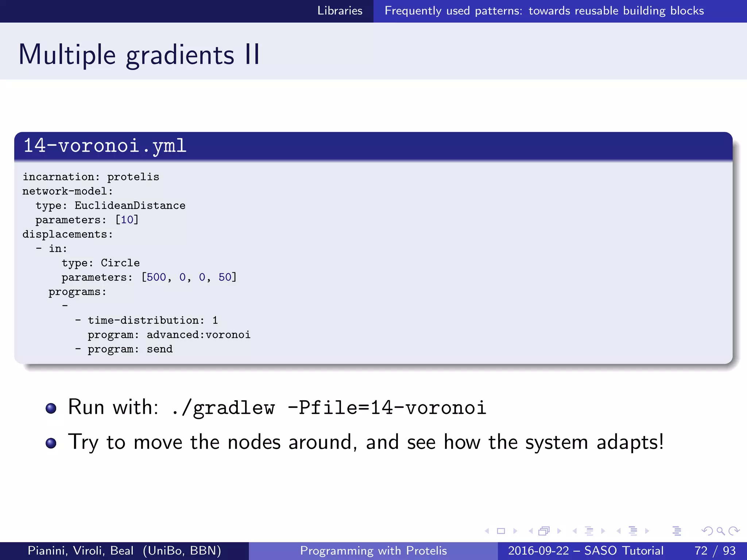Open the Libraries section in header
Screen dimensions: 747x560
(x=340, y=11)
